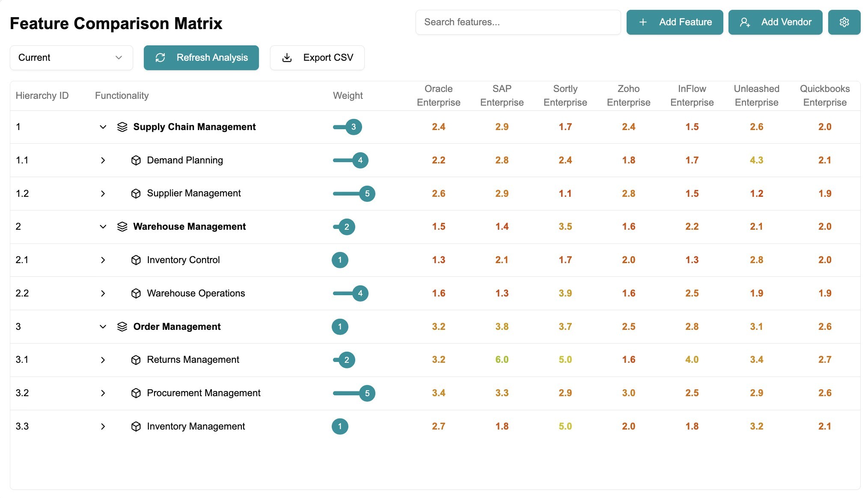Select SAP score 2.9 for Supplier Management
Image resolution: width=868 pixels, height=498 pixels.
tap(502, 194)
